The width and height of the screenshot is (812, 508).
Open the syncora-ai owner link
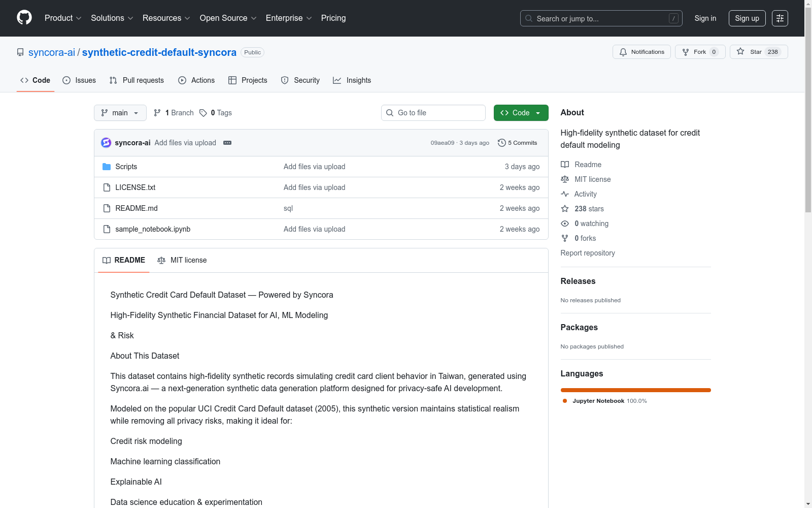pos(52,52)
